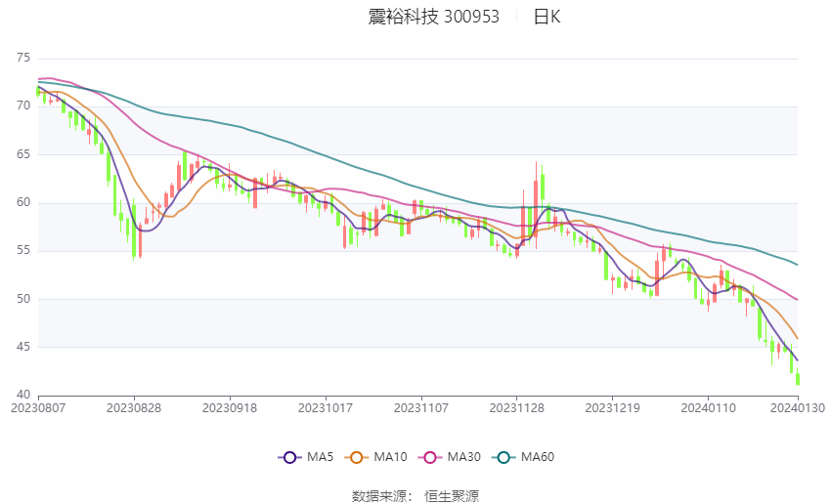Click the 75 price axis label
This screenshot has height=504, width=831.
click(23, 58)
